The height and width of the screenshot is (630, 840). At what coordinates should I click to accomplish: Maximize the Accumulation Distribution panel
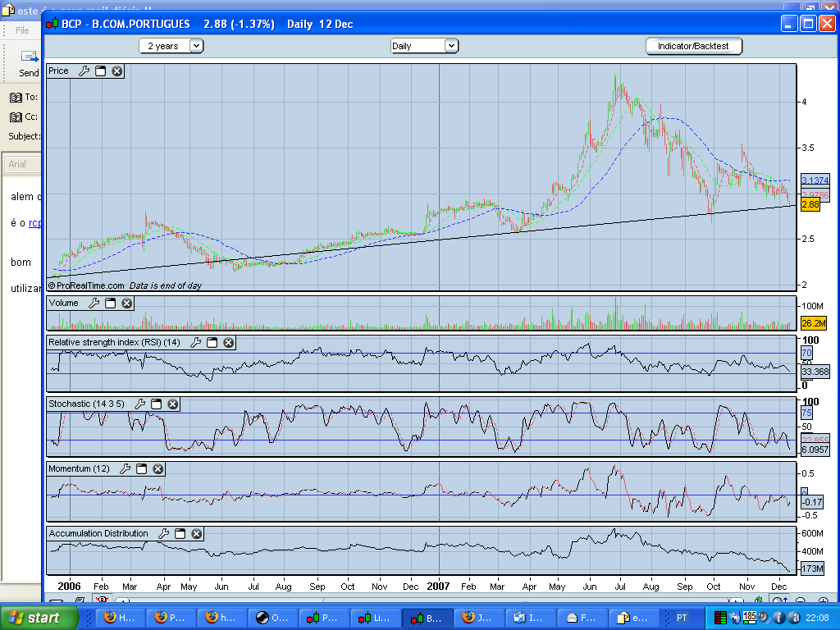[180, 533]
